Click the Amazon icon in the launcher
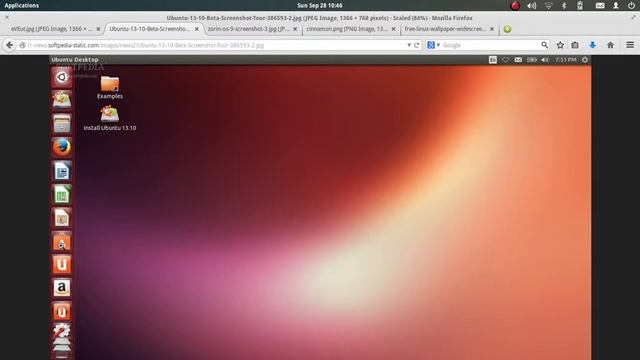The width and height of the screenshot is (640, 360). pos(62,288)
